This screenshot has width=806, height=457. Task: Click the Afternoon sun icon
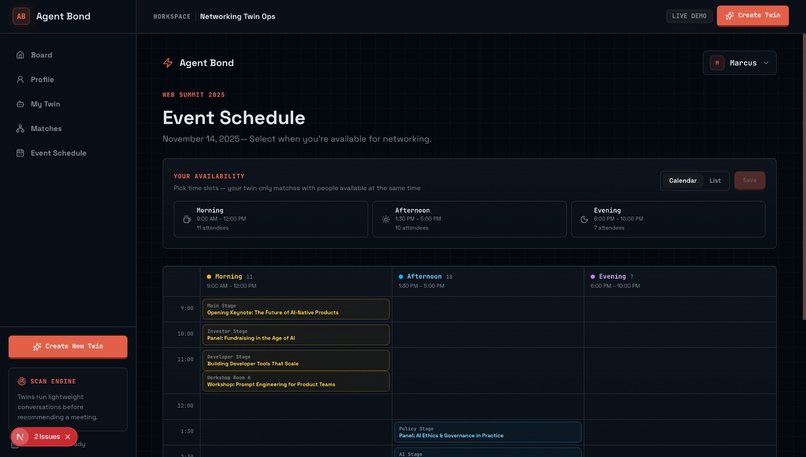tap(386, 220)
